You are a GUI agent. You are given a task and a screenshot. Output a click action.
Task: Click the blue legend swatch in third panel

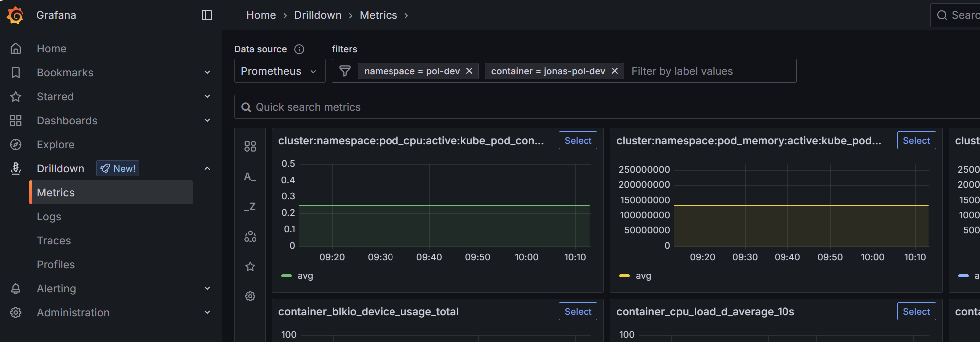963,276
